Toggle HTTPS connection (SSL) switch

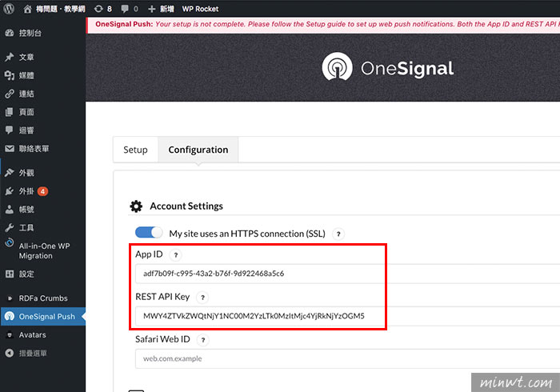149,233
